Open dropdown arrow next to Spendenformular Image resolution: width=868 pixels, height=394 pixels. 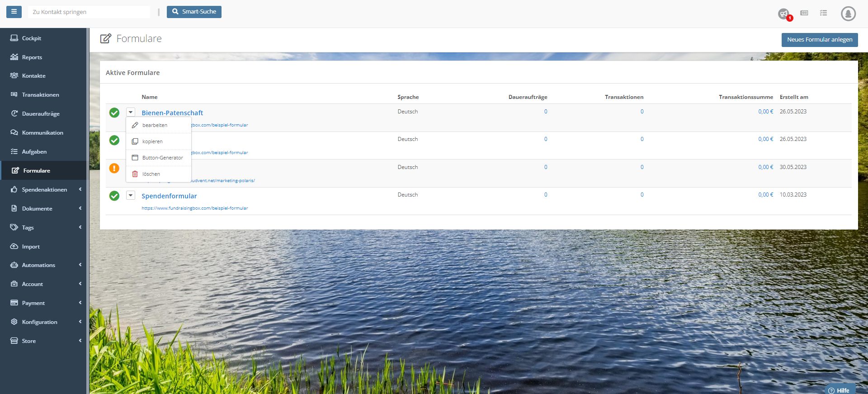point(131,195)
